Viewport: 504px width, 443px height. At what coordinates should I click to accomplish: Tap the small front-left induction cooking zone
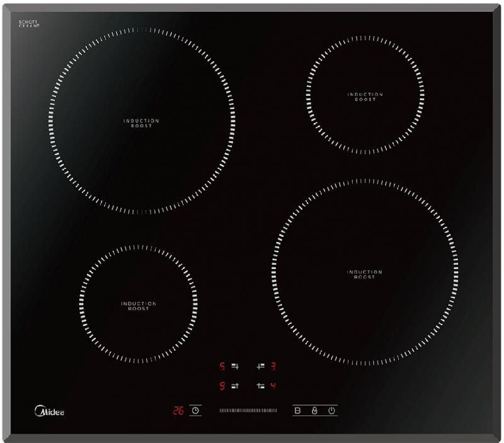tap(139, 304)
